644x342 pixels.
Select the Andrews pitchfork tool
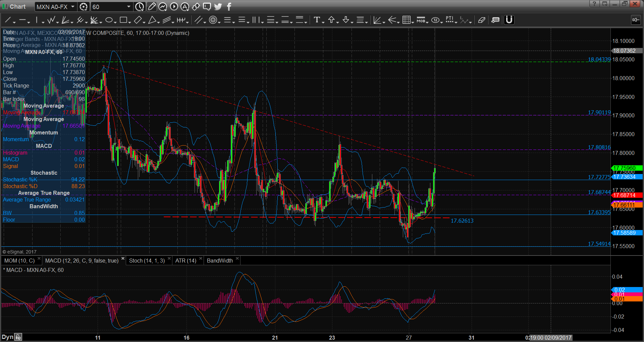pyautogui.click(x=79, y=20)
